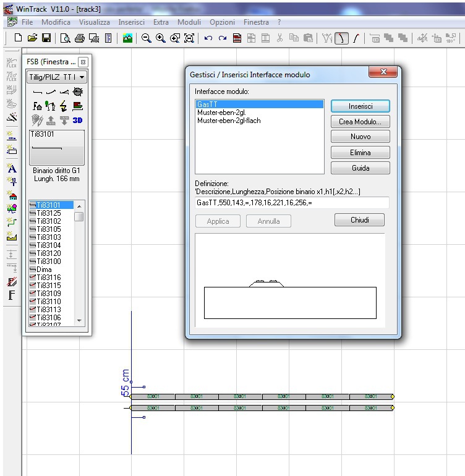Select the straight track symbol in the FSB panel
The height and width of the screenshot is (476, 465).
[x=37, y=92]
